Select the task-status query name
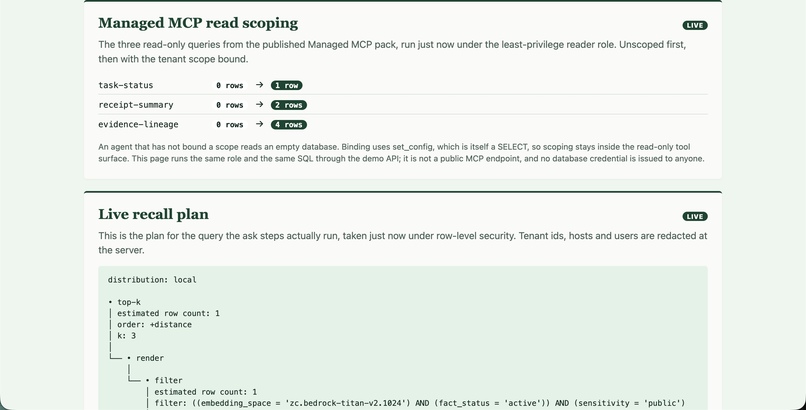This screenshot has width=806, height=410. pos(125,85)
